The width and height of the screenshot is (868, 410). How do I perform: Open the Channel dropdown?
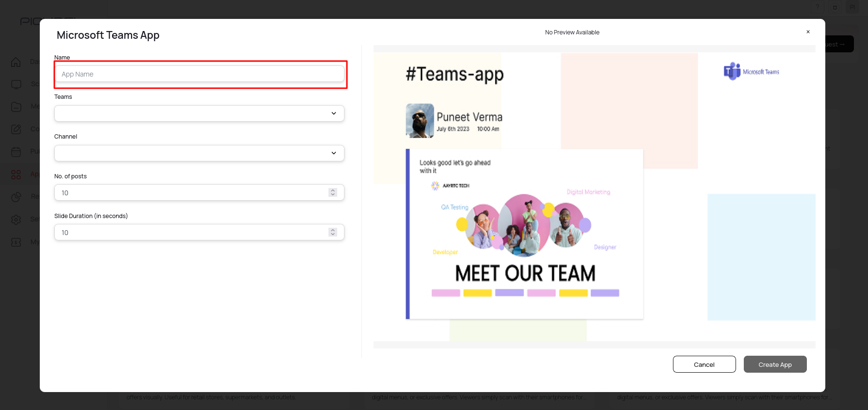click(x=199, y=153)
